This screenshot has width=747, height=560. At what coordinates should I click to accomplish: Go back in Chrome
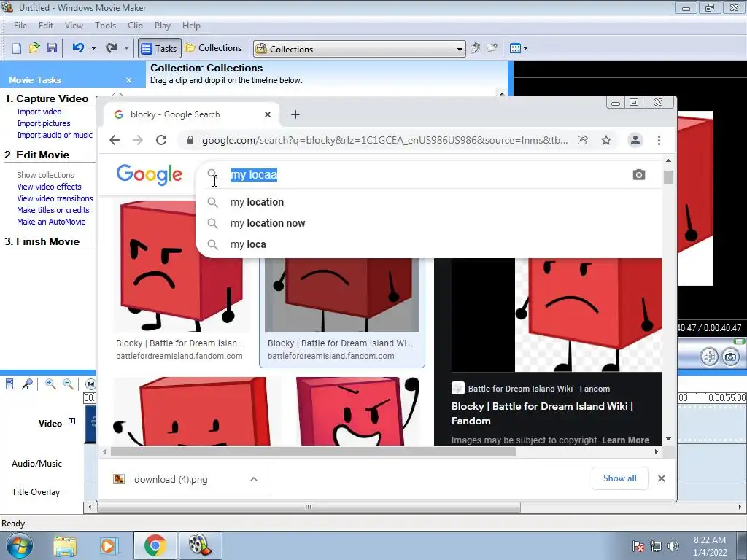[115, 140]
